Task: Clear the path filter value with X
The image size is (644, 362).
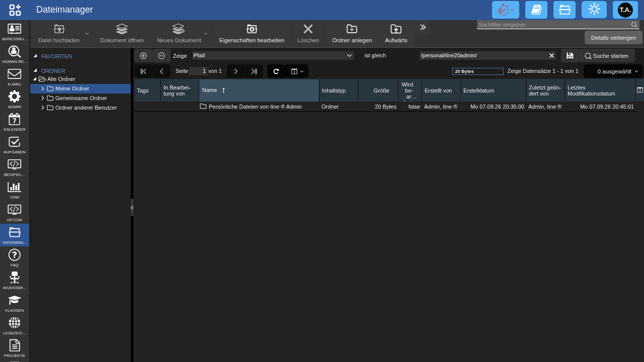Action: tap(551, 55)
